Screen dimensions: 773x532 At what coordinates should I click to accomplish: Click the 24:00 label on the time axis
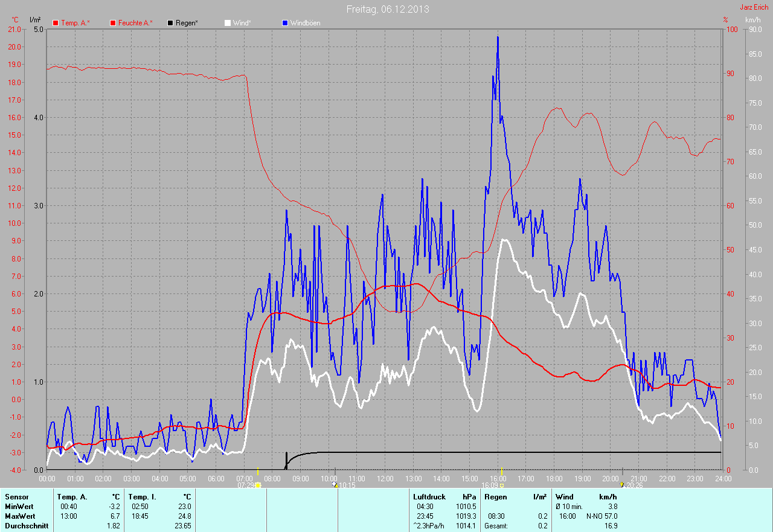[x=722, y=478]
